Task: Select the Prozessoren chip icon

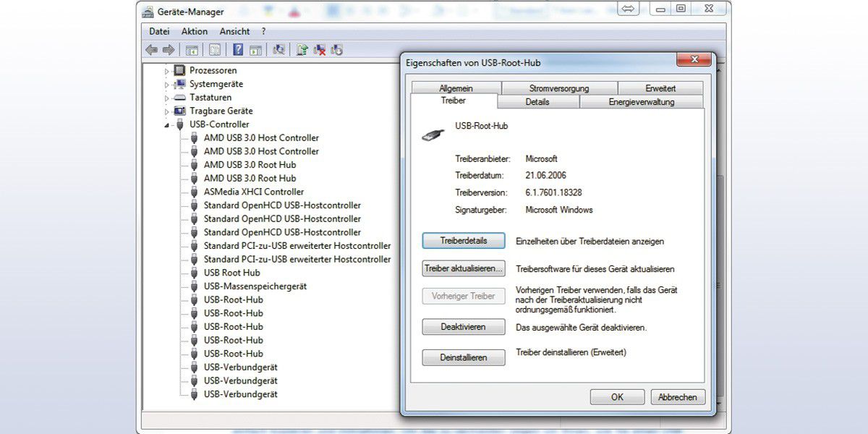Action: [180, 70]
